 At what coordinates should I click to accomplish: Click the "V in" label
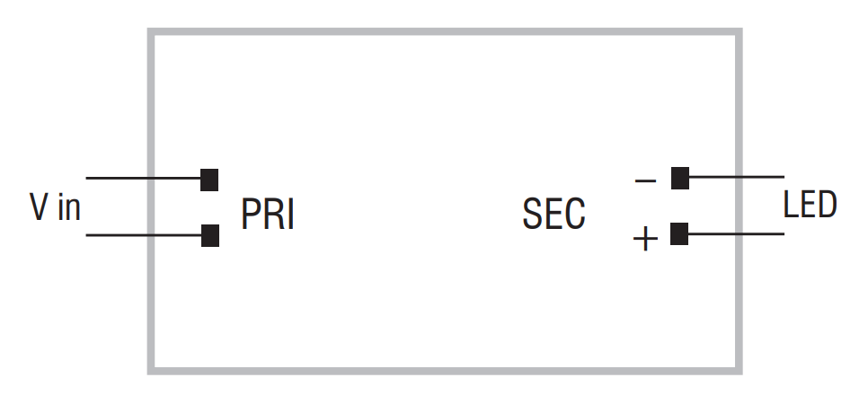click(x=55, y=206)
